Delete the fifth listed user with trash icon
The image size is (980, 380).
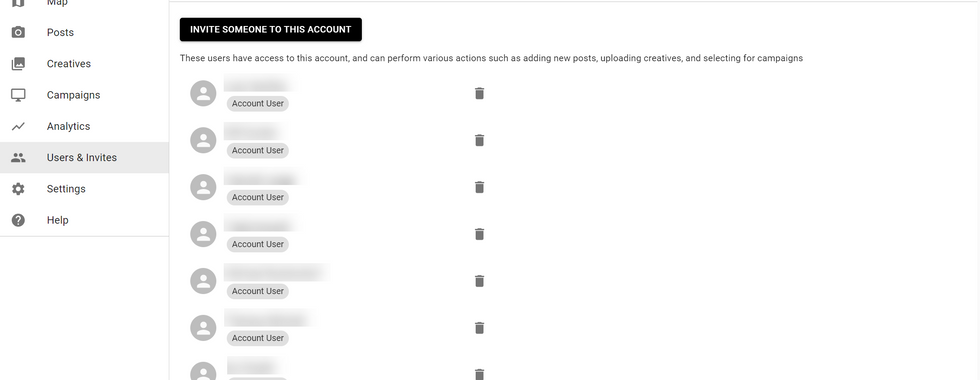point(479,281)
